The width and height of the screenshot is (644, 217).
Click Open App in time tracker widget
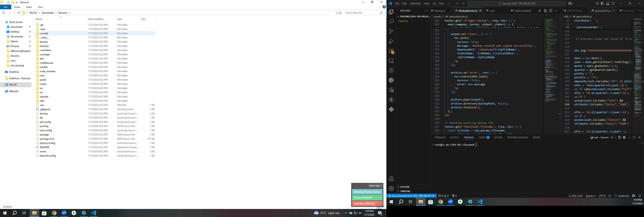pos(375,185)
